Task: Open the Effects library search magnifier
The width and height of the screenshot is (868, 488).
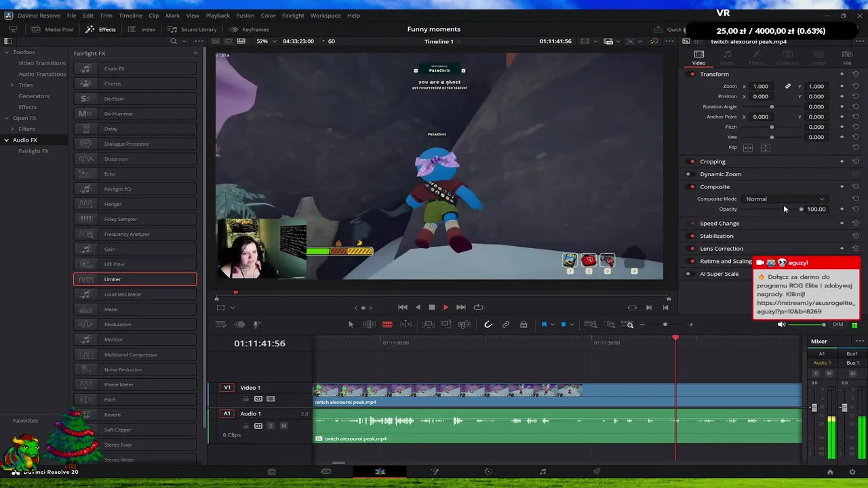Action: coord(174,41)
